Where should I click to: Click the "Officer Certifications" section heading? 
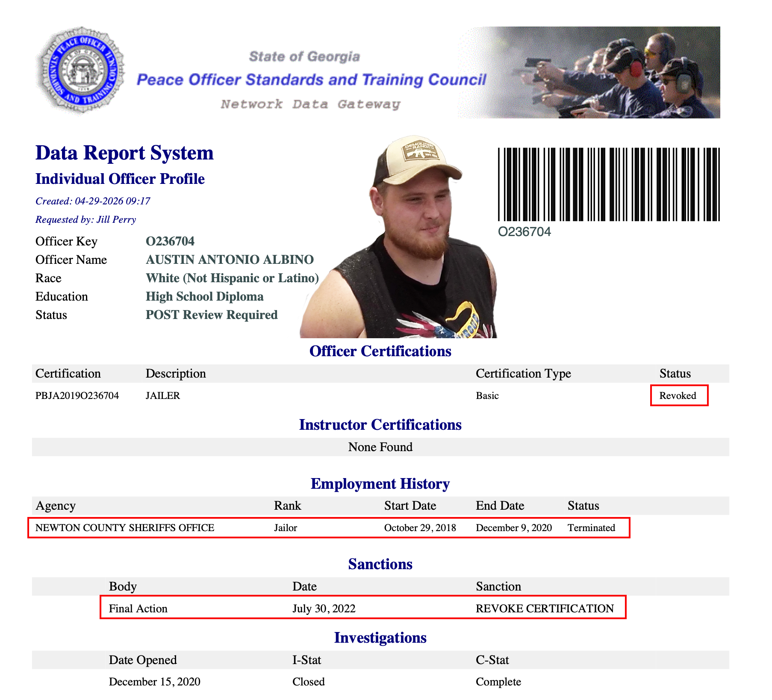380,351
